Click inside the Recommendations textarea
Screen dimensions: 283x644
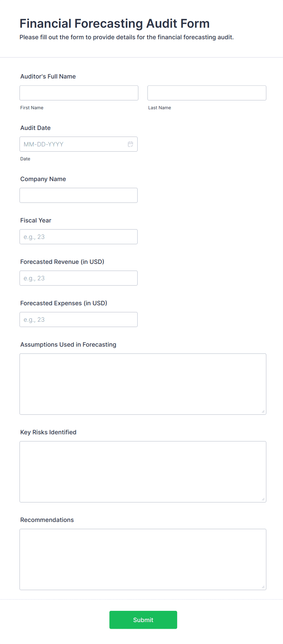[143, 559]
